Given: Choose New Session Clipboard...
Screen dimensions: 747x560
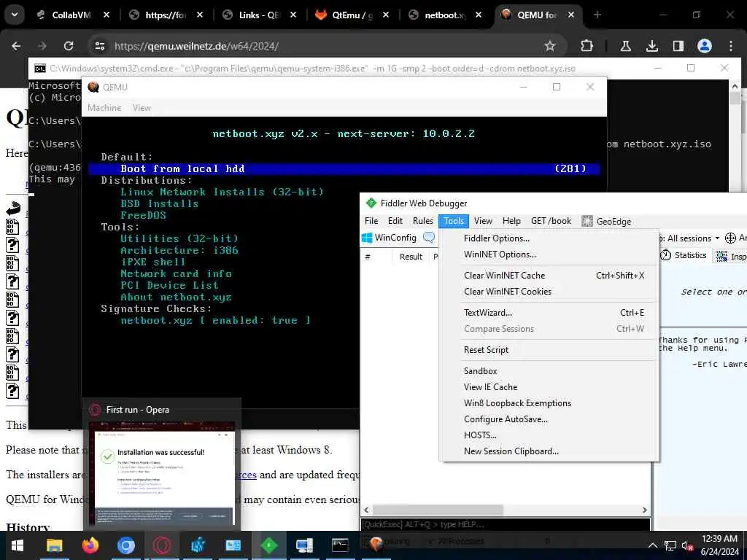Looking at the screenshot, I should [x=511, y=451].
